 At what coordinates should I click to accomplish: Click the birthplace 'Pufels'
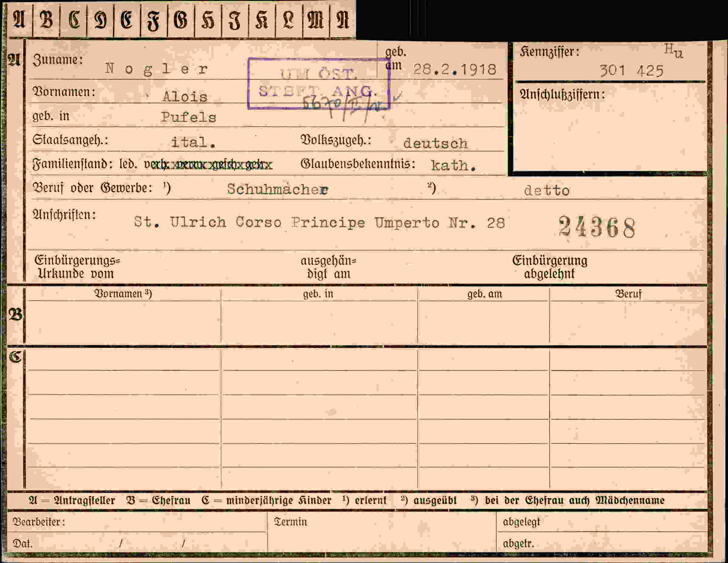click(x=189, y=117)
